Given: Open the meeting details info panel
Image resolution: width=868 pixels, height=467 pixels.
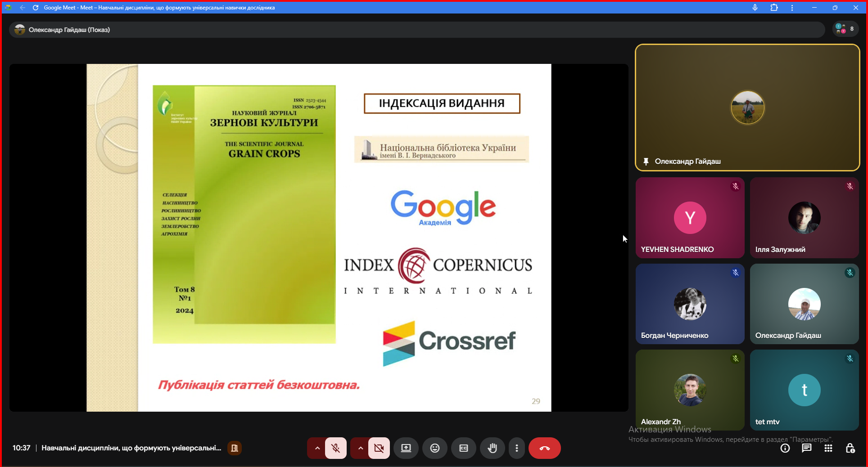Looking at the screenshot, I should (785, 448).
